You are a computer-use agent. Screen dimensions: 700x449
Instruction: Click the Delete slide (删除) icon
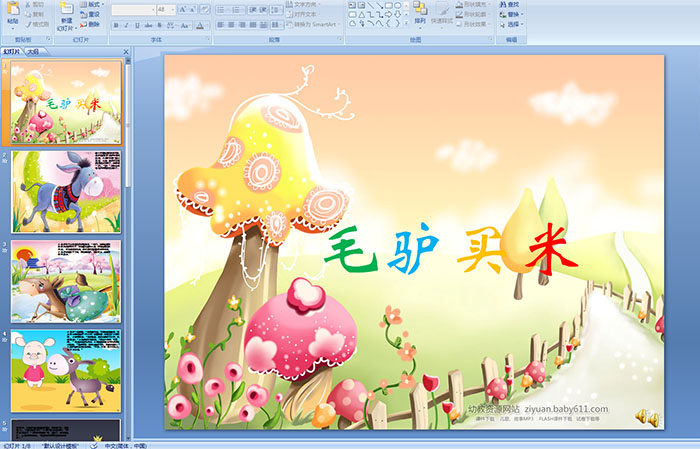91,24
